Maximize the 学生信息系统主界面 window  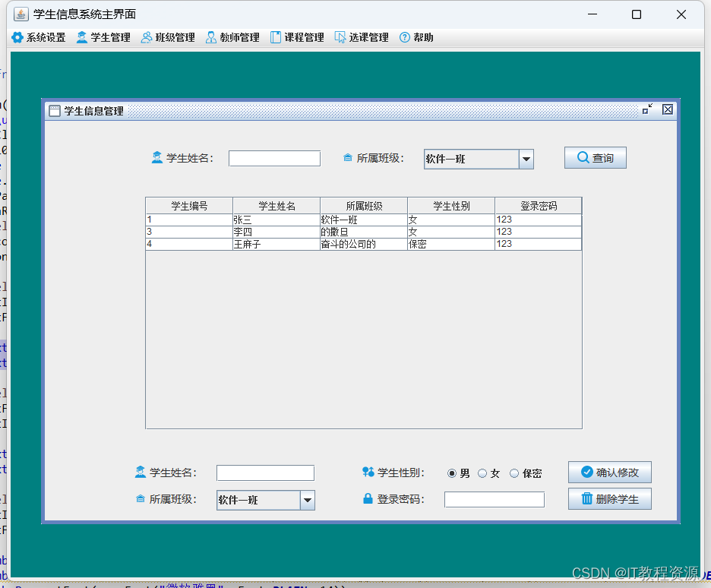[637, 14]
